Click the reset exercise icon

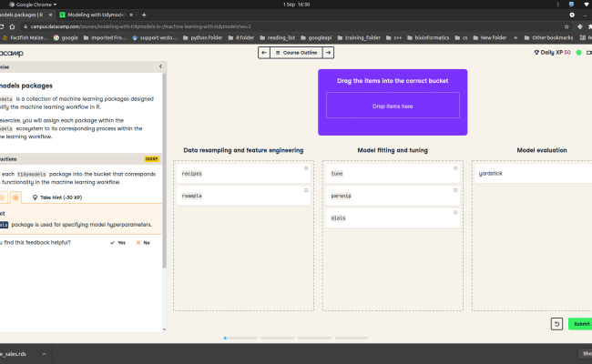pyautogui.click(x=556, y=324)
